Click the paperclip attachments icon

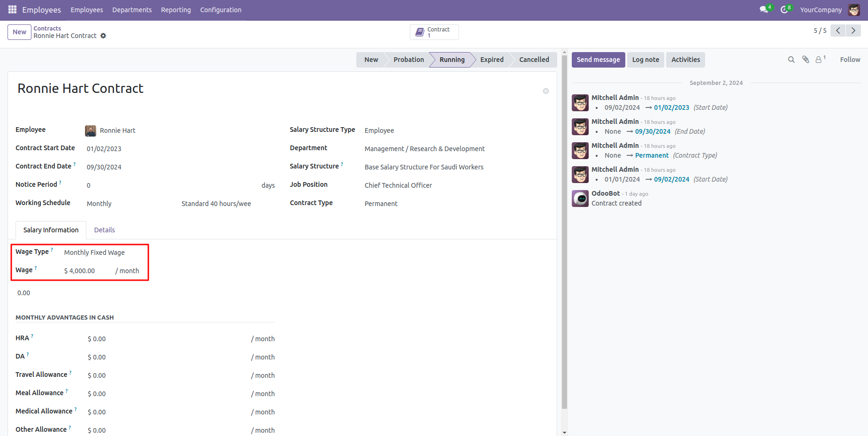[806, 60]
